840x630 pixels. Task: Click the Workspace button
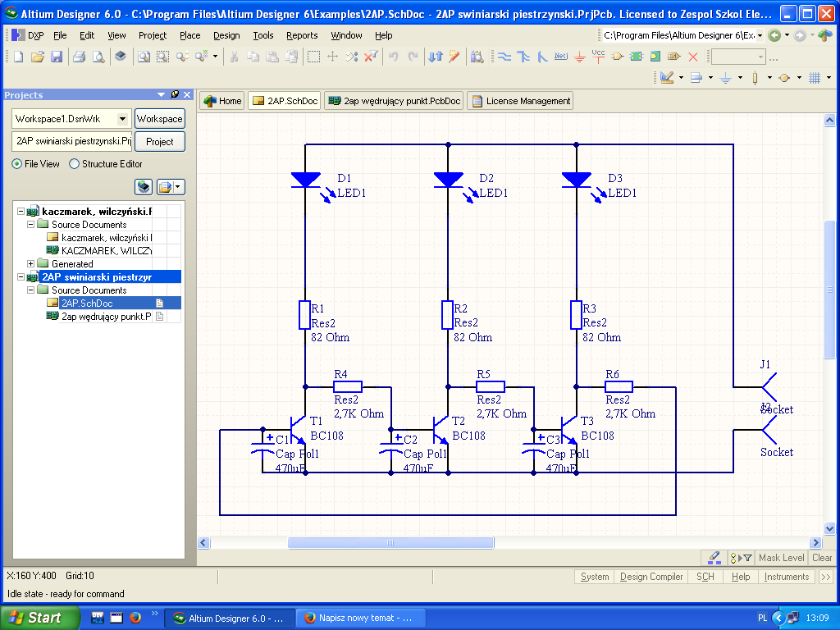tap(160, 119)
